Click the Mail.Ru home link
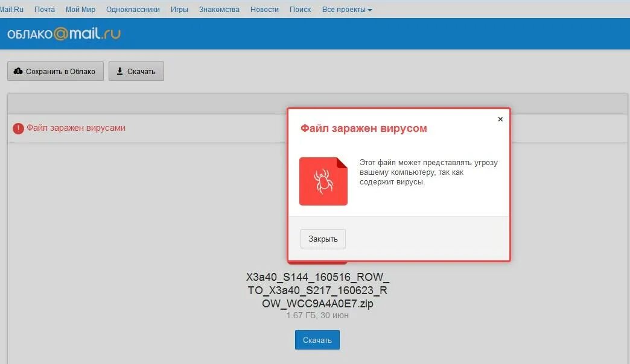This screenshot has height=364, width=630. tap(11, 9)
